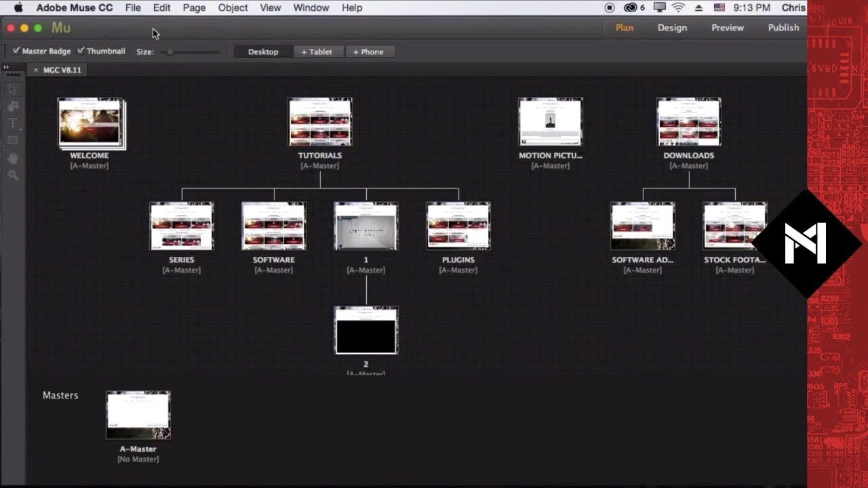This screenshot has width=868, height=488.
Task: Add a Tablet layout
Action: click(317, 52)
